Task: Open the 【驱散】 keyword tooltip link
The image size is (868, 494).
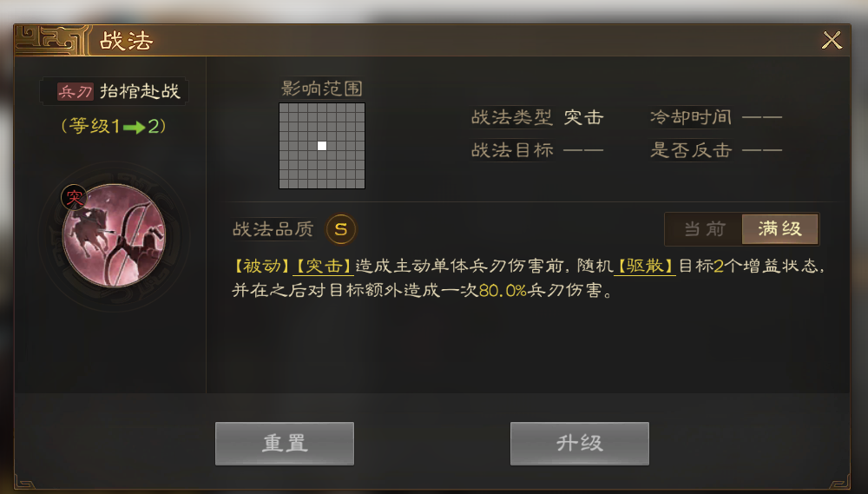Action: point(645,267)
